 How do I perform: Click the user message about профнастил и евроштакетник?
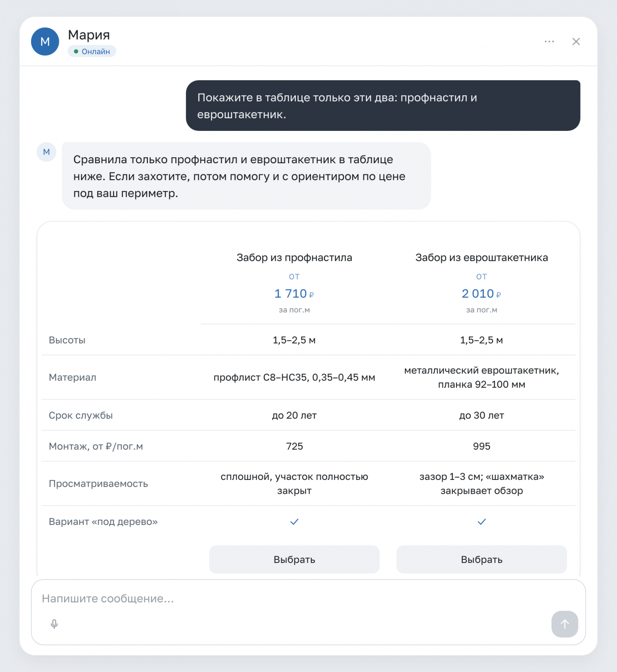[383, 106]
